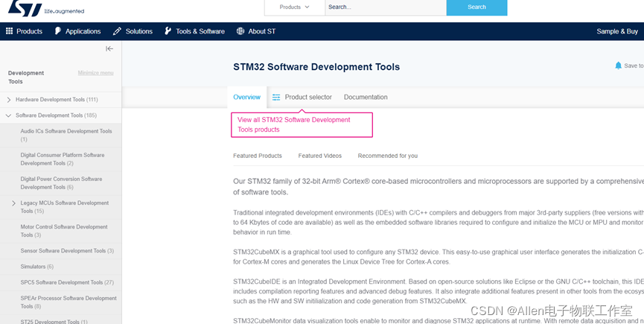Click the Development Tools sidebar heading

[x=26, y=77]
